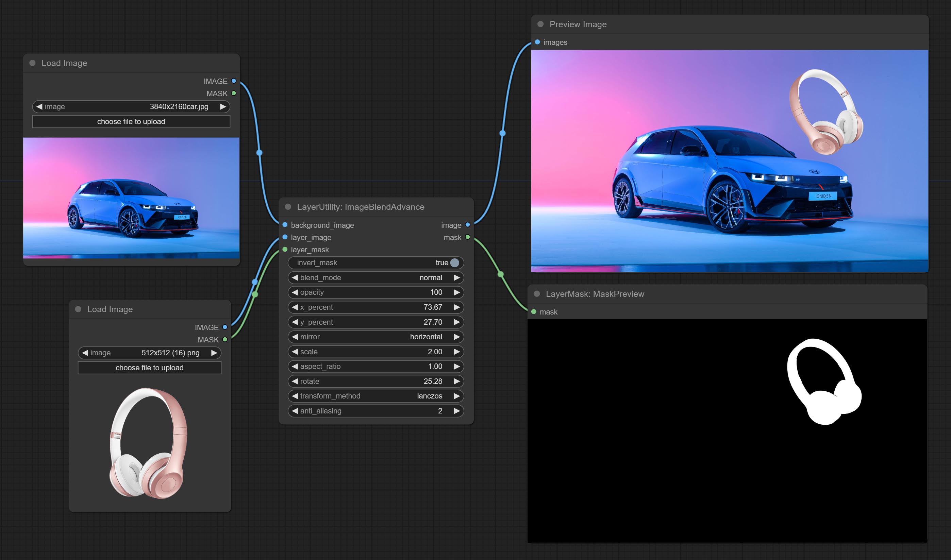This screenshot has width=951, height=560.
Task: Click the mask output port on ImageBlendAdvance
Action: pyautogui.click(x=468, y=237)
